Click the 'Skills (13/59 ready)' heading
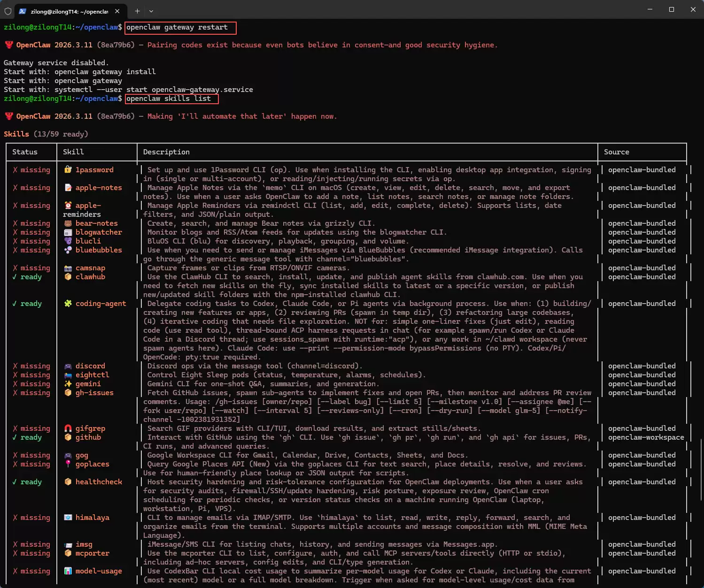 [x=46, y=134]
